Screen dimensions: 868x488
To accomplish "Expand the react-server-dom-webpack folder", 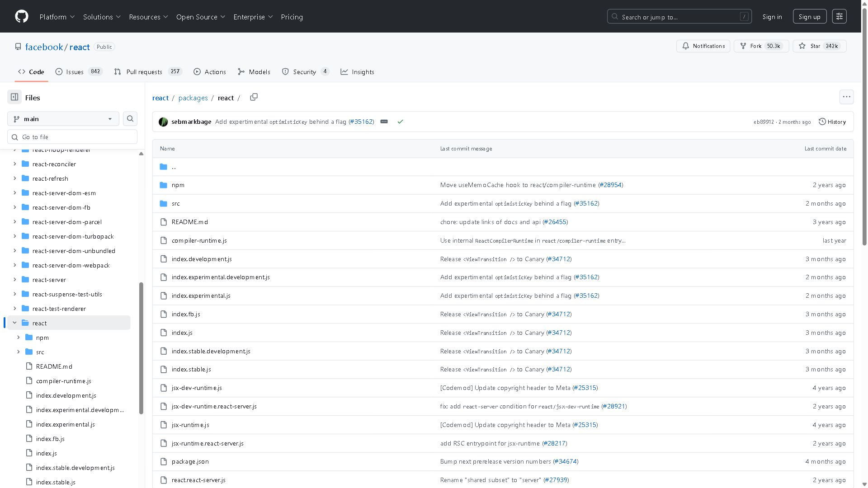I will 14,265.
